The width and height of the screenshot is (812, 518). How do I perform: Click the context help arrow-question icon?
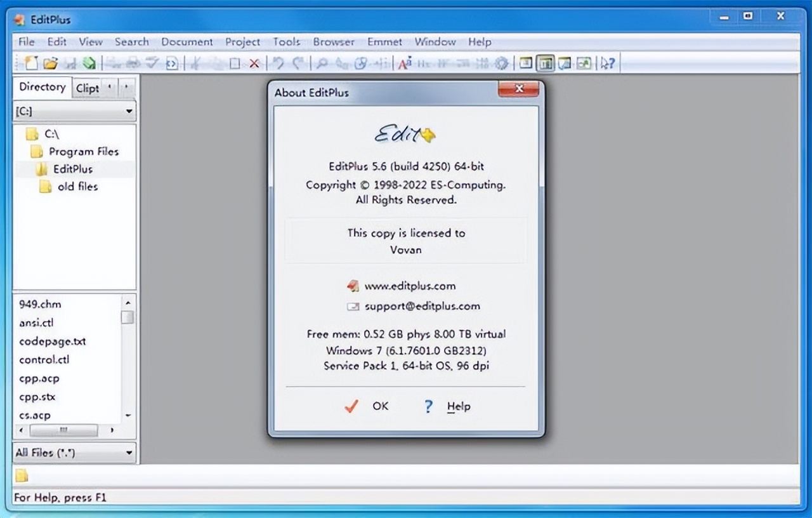point(608,63)
